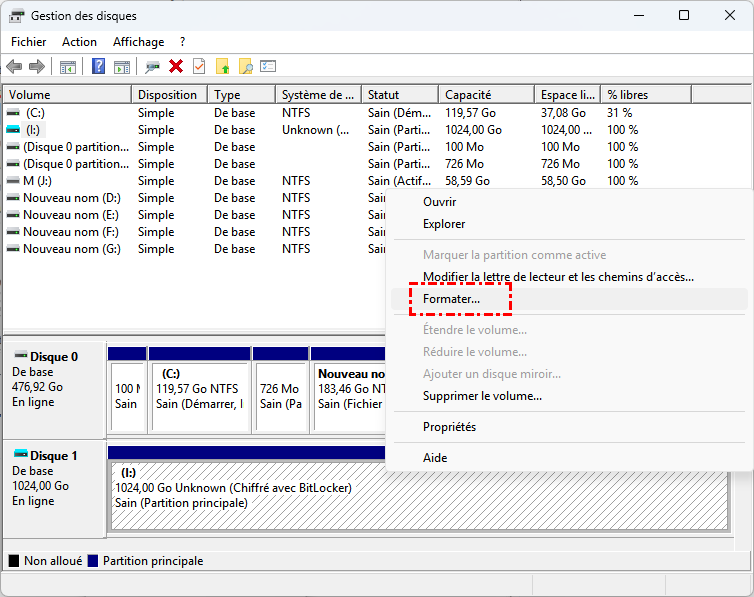Screen dimensions: 754x597
Task: Open the Affichage menu
Action: click(x=138, y=42)
